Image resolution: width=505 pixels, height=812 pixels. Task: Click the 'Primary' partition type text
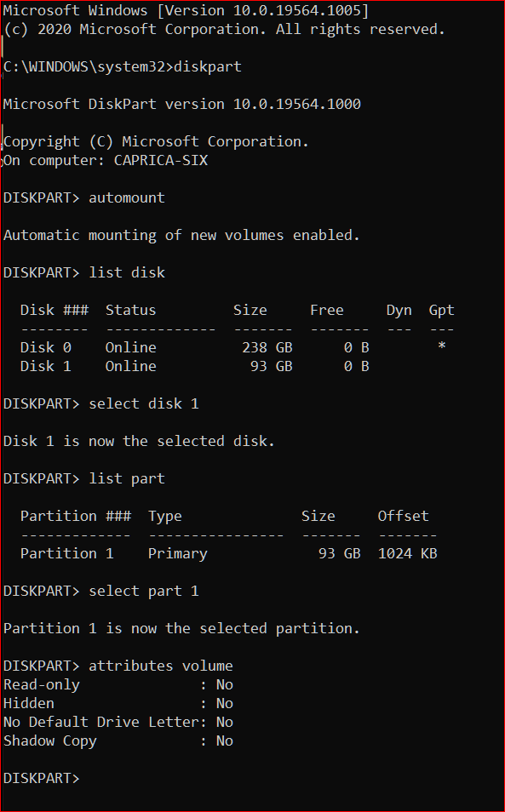[x=178, y=553]
